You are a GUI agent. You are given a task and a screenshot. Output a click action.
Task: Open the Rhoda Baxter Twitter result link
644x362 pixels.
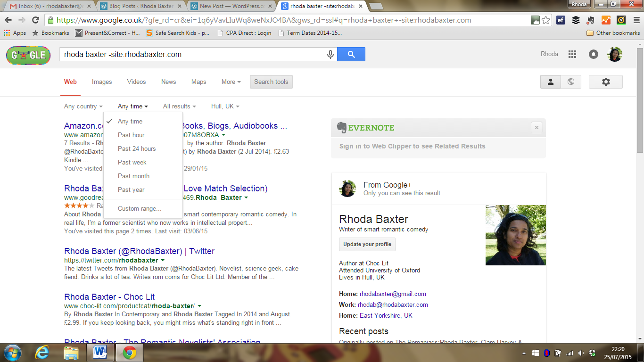tap(139, 251)
